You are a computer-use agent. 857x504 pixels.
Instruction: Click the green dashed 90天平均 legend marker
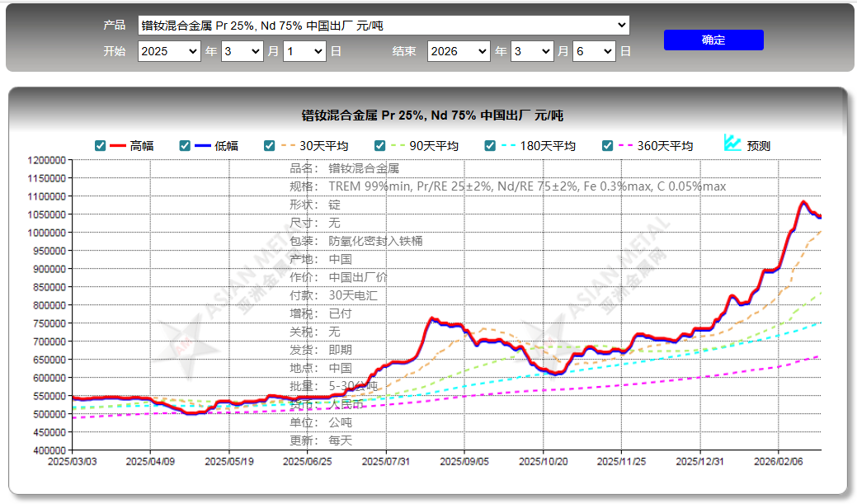pos(398,146)
